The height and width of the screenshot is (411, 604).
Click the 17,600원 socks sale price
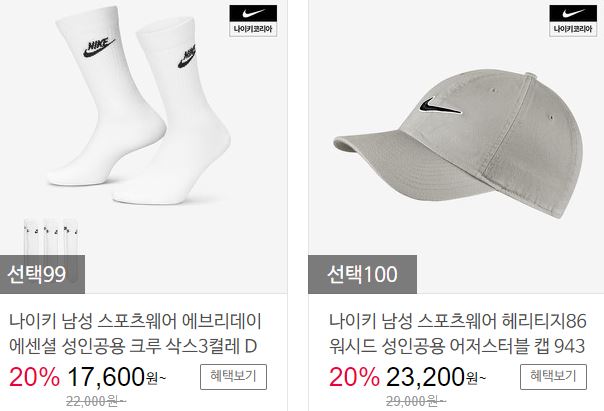(117, 377)
